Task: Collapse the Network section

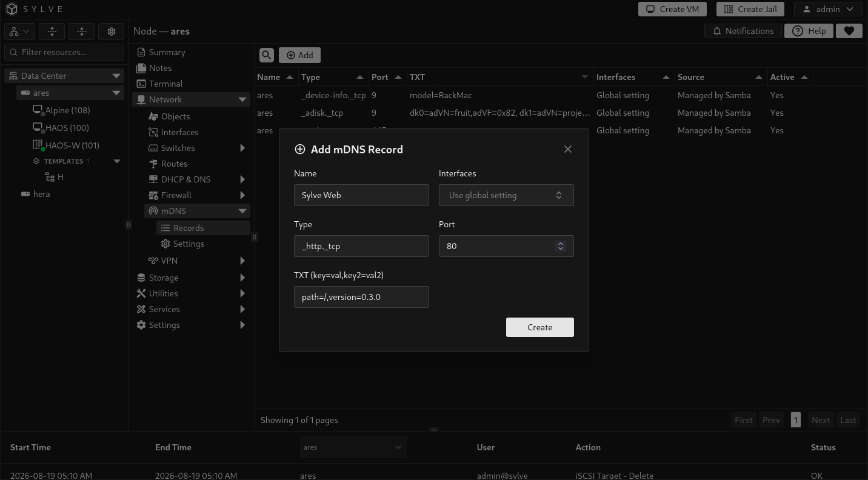Action: [x=242, y=99]
